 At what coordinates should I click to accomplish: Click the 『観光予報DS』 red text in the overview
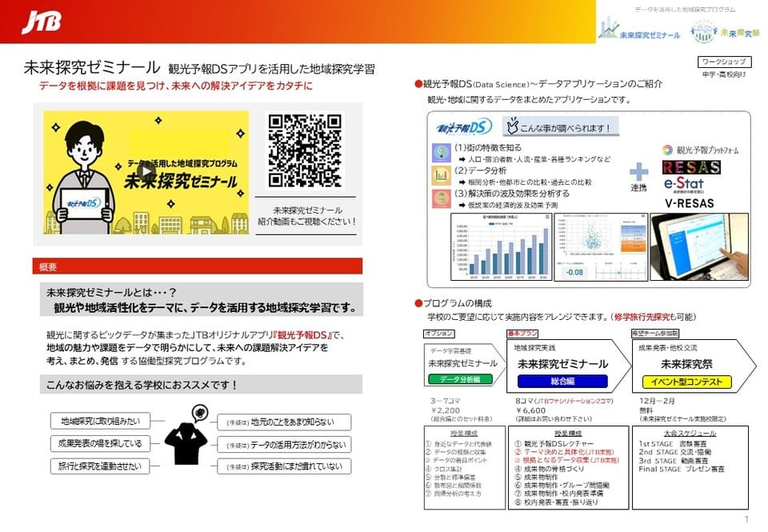coord(302,335)
